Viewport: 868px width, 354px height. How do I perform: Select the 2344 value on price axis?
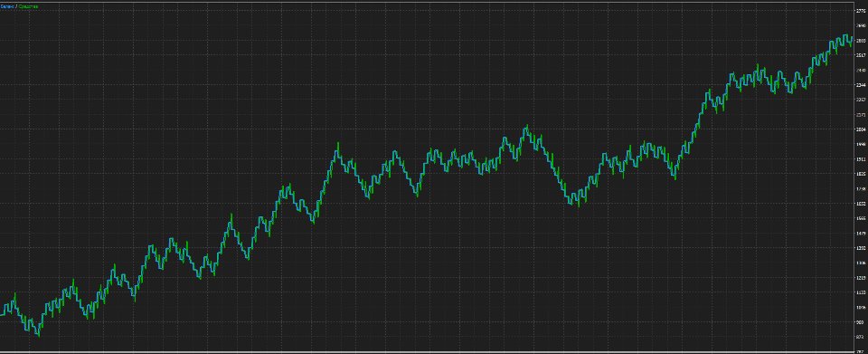[861, 85]
